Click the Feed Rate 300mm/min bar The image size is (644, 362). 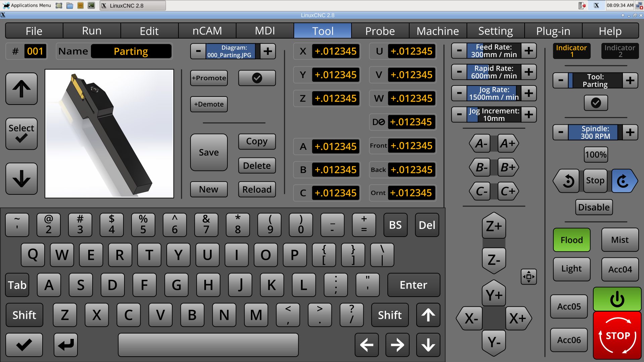[x=494, y=51]
